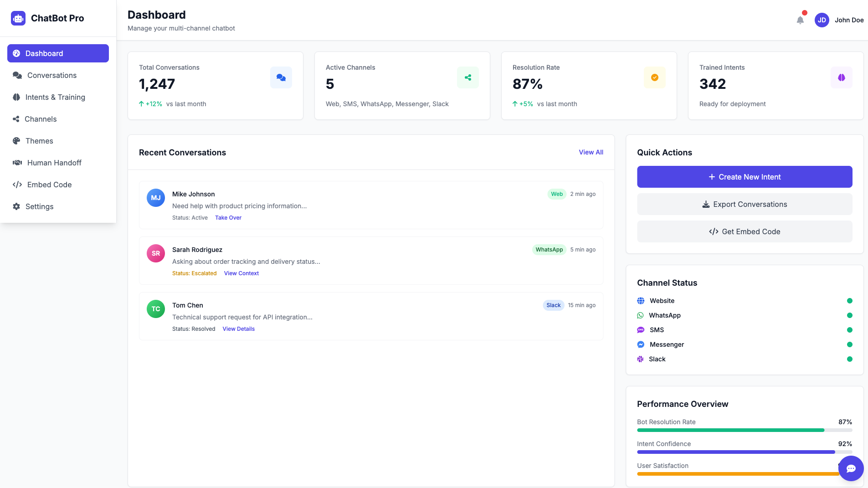Open the floating chat widget bubble

tap(850, 468)
